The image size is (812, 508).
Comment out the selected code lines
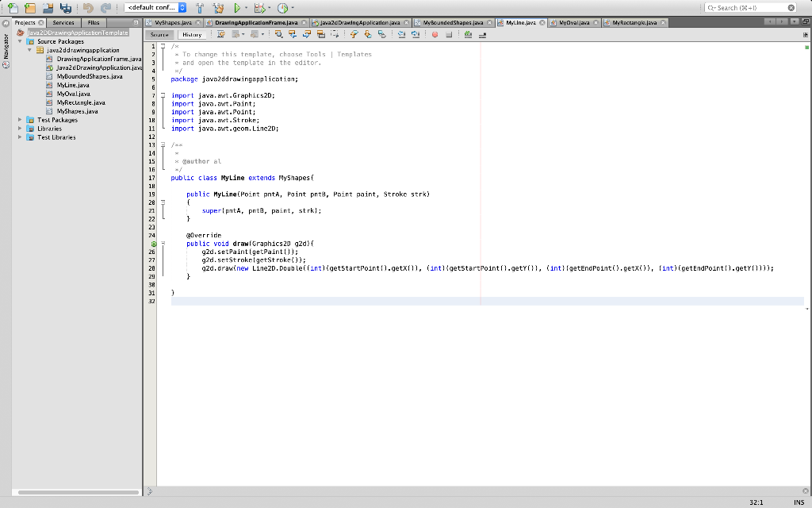pos(468,34)
